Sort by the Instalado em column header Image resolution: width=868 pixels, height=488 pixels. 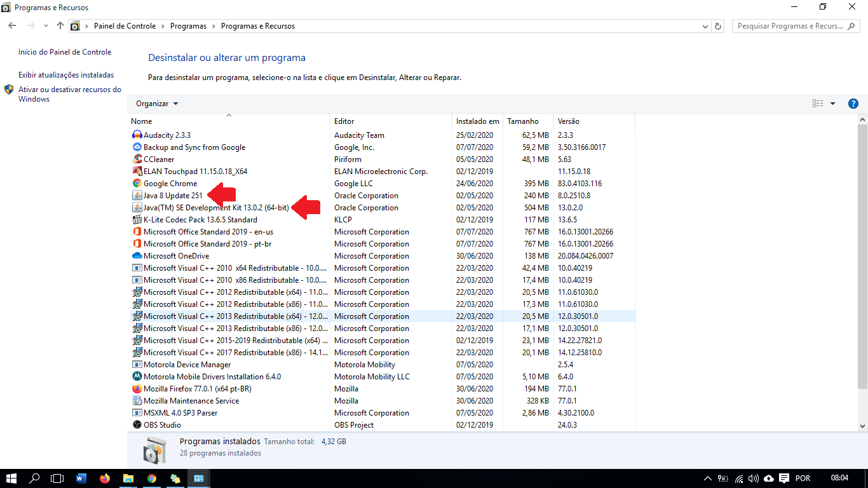click(477, 121)
